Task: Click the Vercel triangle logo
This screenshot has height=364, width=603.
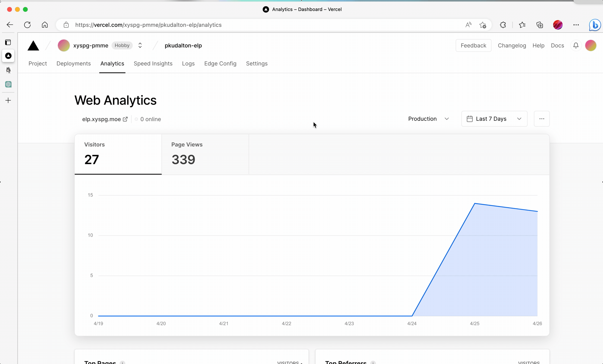Action: [x=33, y=46]
